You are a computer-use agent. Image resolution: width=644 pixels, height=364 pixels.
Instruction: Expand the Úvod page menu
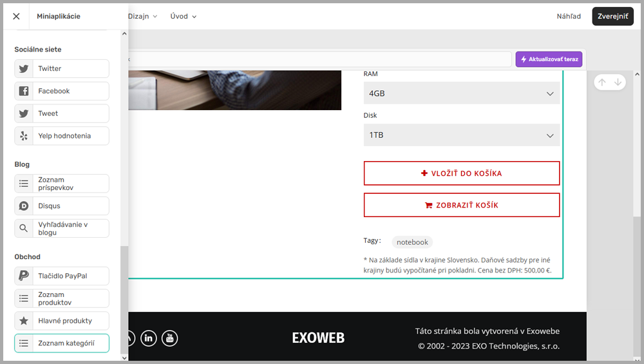point(183,16)
